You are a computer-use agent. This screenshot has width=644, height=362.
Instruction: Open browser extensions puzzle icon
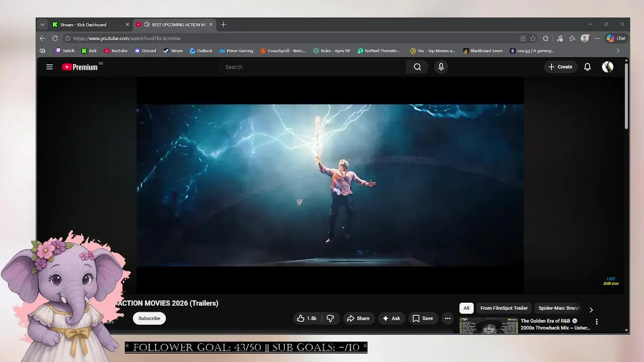[545, 38]
